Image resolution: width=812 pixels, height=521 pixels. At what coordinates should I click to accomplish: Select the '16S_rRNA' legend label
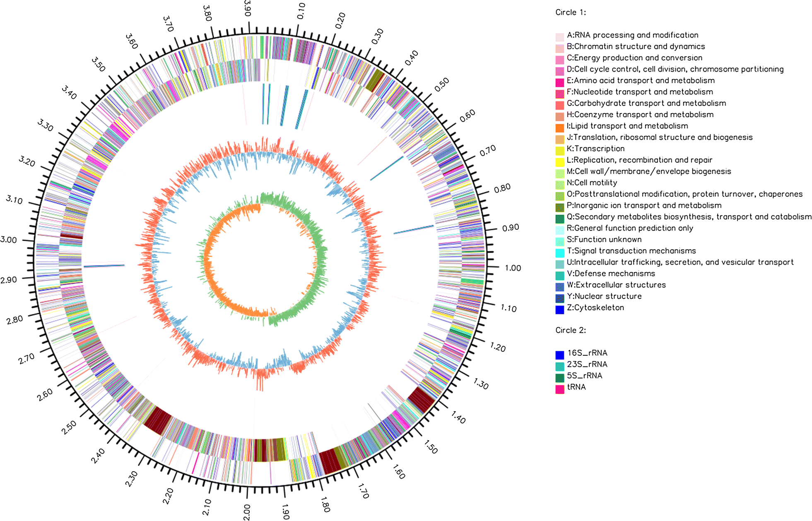pos(587,353)
